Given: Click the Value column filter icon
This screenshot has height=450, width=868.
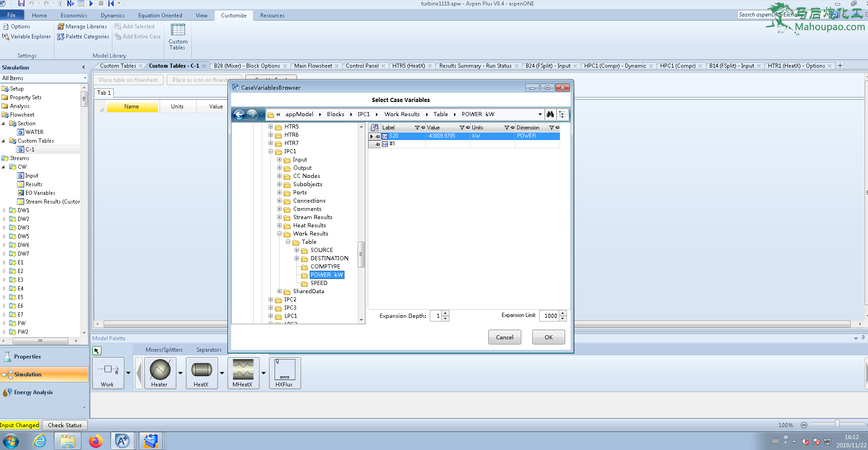Looking at the screenshot, I should click(462, 128).
